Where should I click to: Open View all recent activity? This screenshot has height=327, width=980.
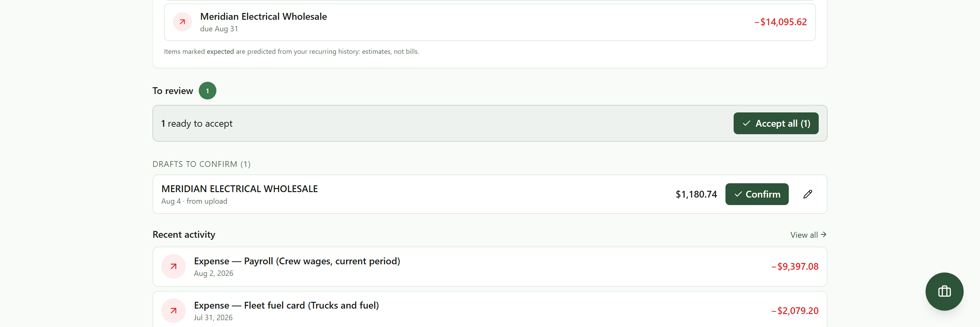point(808,235)
